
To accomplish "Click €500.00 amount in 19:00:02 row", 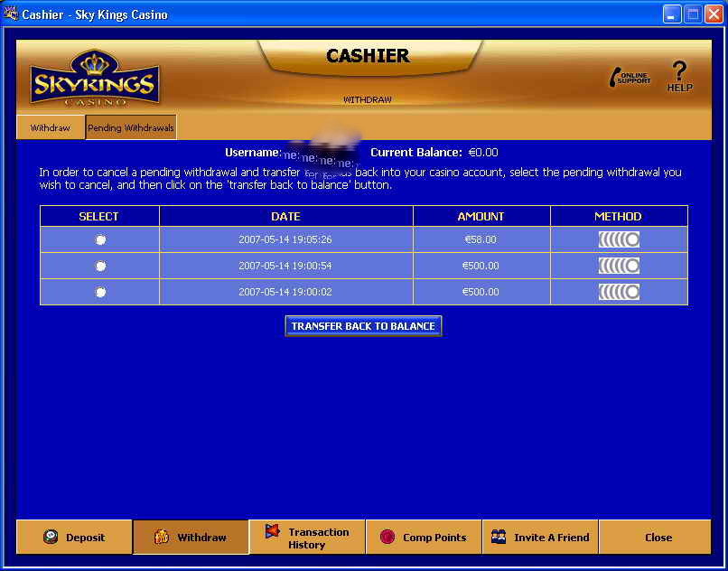I will point(481,292).
